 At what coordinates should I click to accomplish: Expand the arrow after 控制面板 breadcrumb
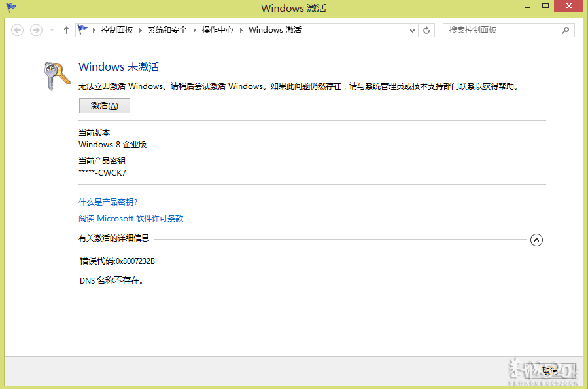tap(140, 30)
